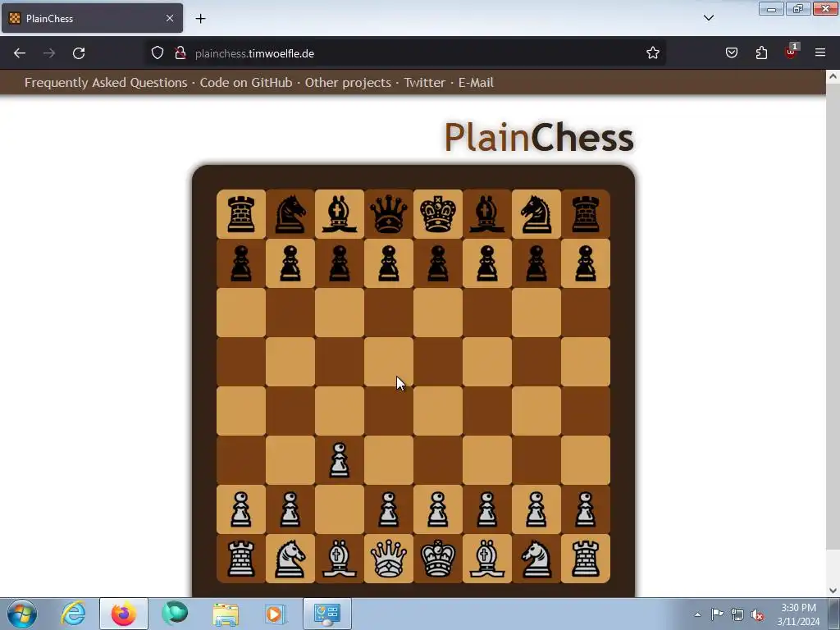Open the Other projects link
The width and height of the screenshot is (840, 630).
(348, 83)
